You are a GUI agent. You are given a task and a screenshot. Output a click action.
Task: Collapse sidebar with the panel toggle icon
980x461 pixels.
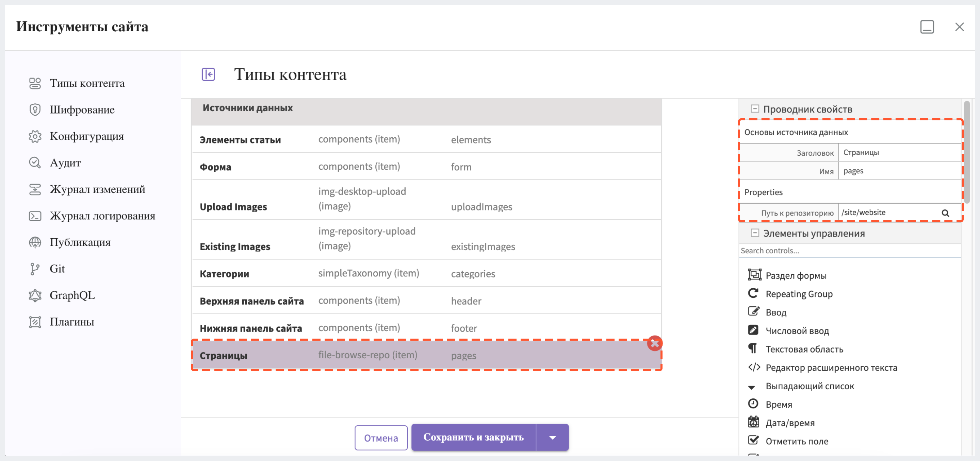(208, 74)
